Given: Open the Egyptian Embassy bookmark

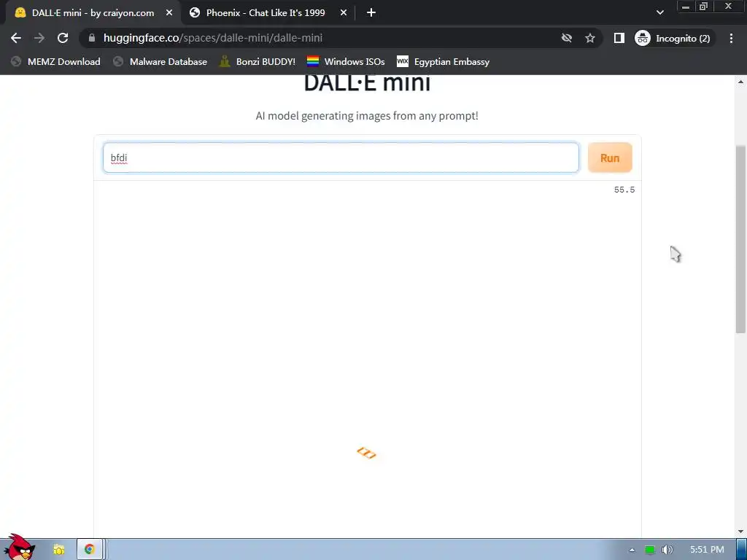Looking at the screenshot, I should pos(444,61).
